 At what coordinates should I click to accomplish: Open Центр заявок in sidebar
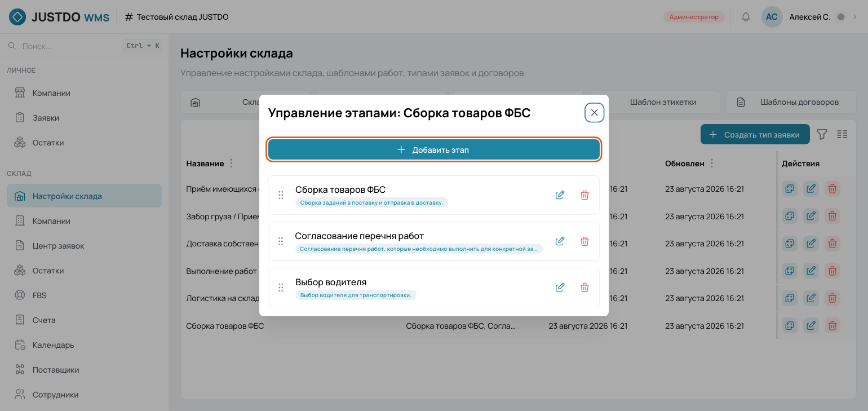pos(85,246)
